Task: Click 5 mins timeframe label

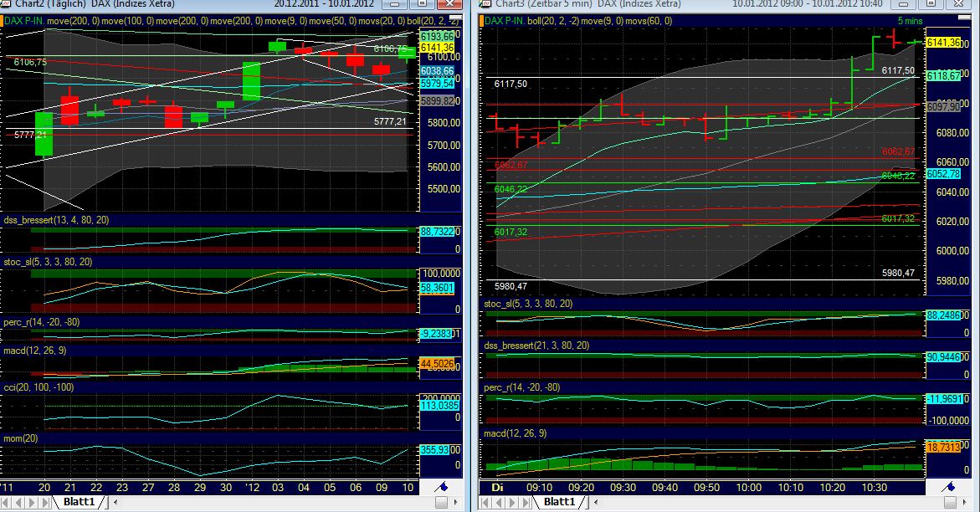Action: (910, 21)
